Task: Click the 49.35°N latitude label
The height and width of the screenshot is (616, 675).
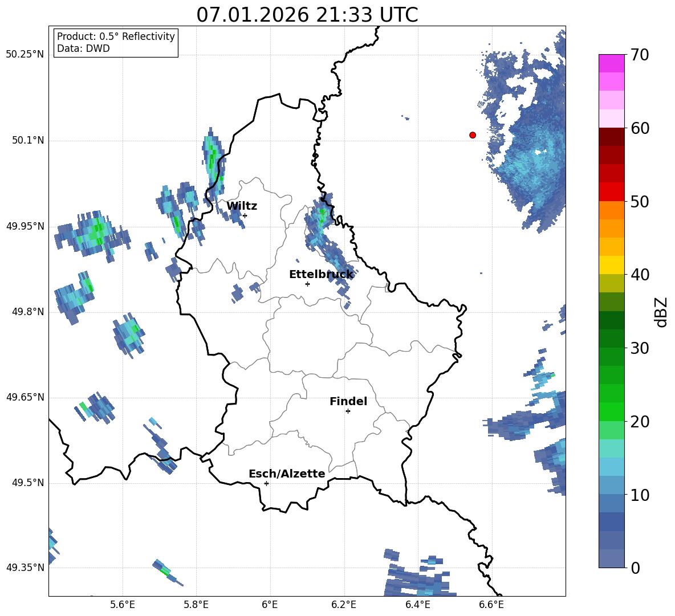Action: 25,568
